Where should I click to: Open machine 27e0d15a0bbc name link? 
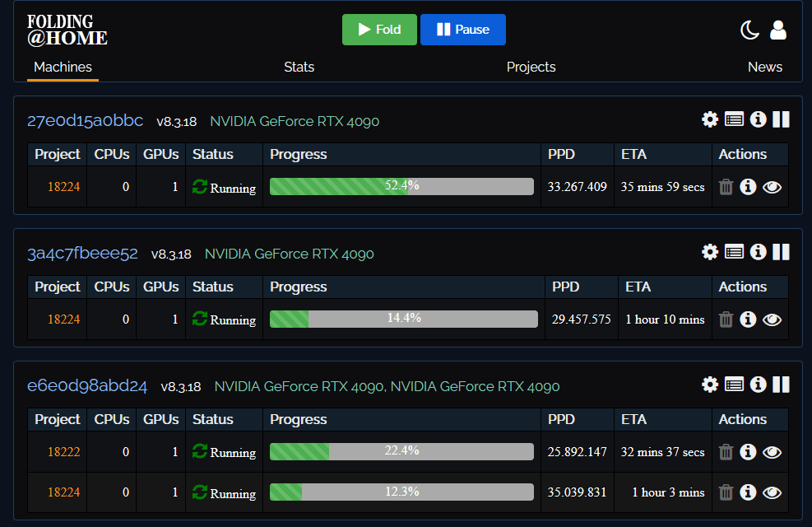pyautogui.click(x=86, y=121)
